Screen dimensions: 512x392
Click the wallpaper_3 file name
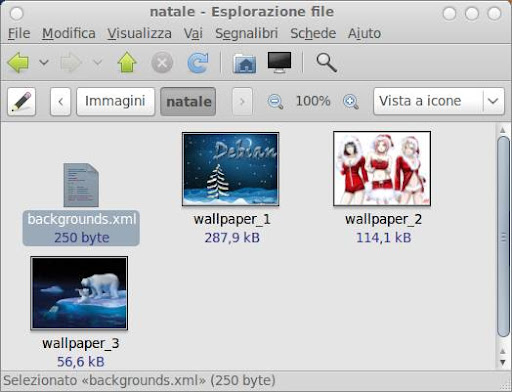[x=81, y=343]
